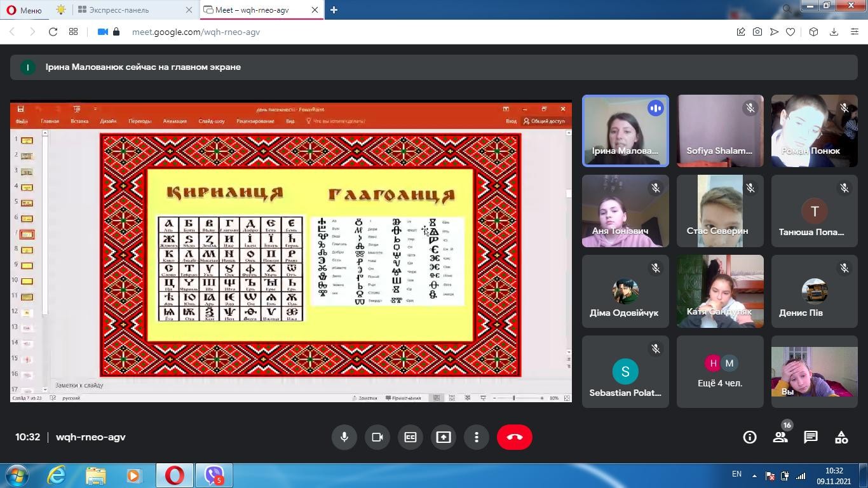Click the present screen button
Viewport: 868px width, 488px height.
(444, 437)
